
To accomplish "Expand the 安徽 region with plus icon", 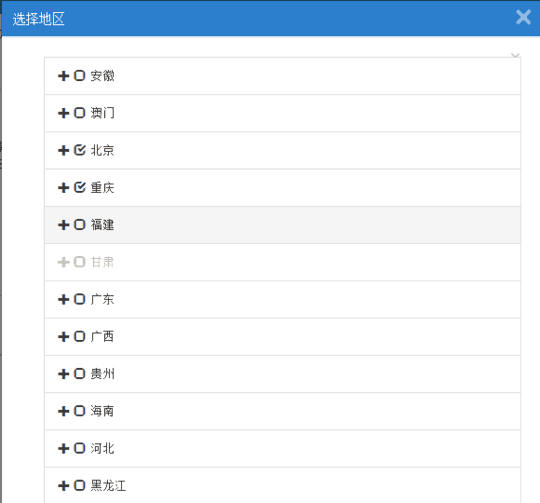I will point(63,76).
